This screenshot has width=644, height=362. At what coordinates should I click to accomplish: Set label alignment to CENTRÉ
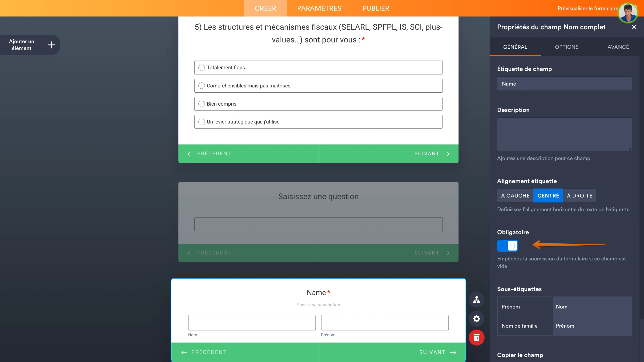click(548, 196)
